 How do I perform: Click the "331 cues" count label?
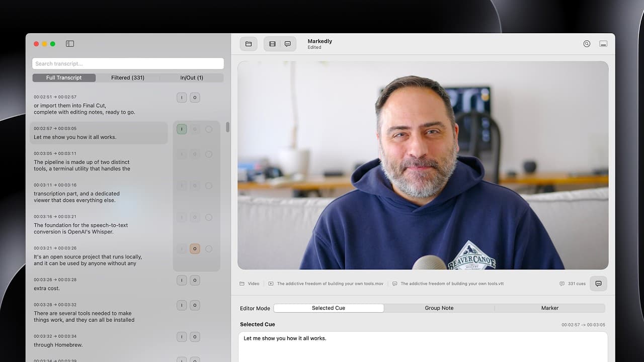(577, 284)
